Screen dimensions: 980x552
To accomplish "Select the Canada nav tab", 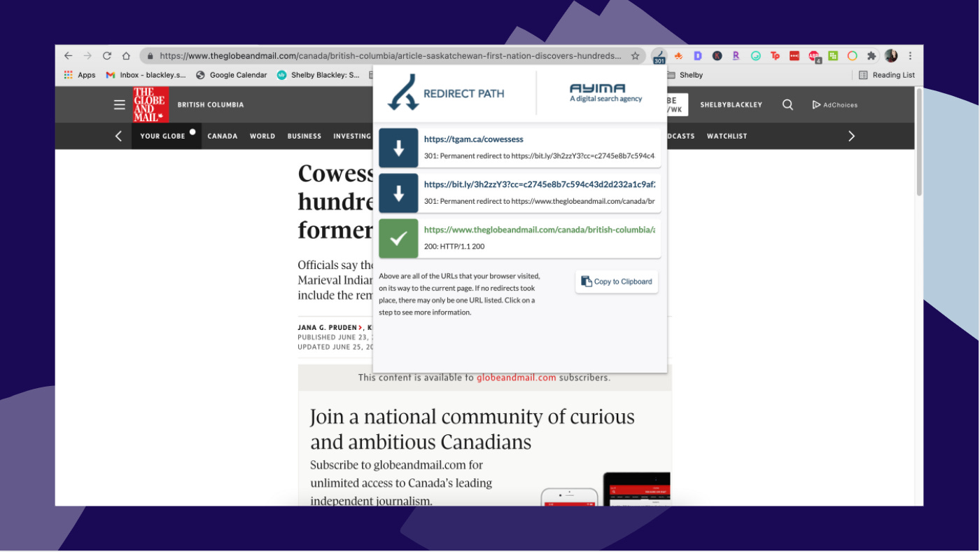I will pos(223,136).
